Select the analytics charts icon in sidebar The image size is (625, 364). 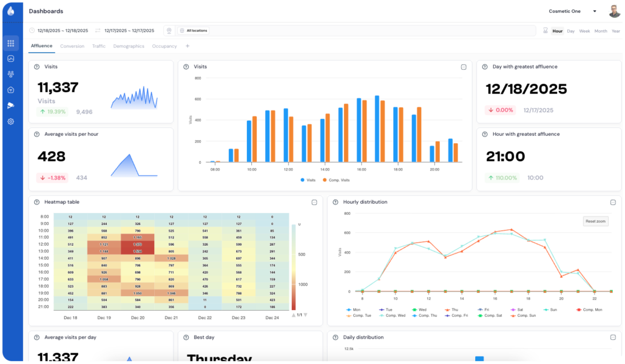pyautogui.click(x=10, y=57)
